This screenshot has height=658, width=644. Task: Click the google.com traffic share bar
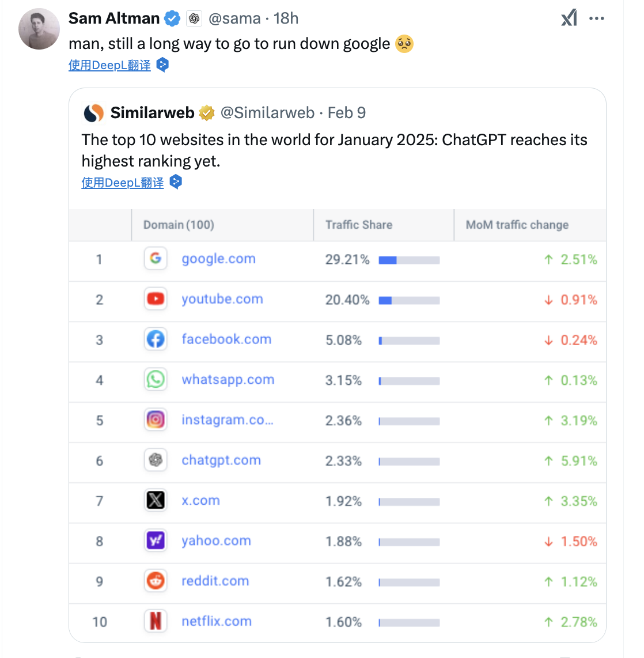tap(409, 260)
